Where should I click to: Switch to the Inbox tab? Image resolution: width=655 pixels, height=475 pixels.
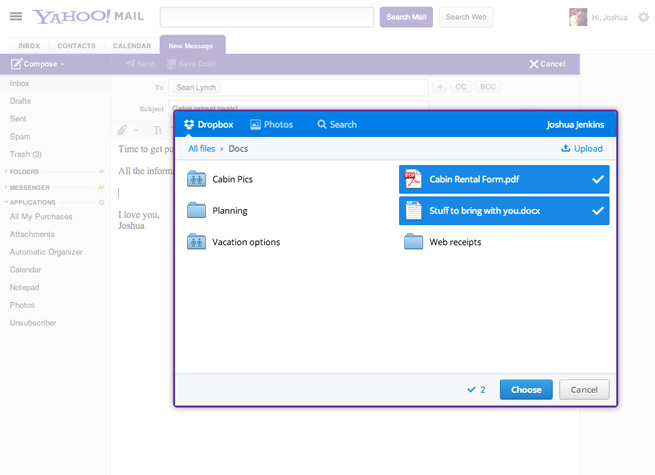(x=29, y=46)
